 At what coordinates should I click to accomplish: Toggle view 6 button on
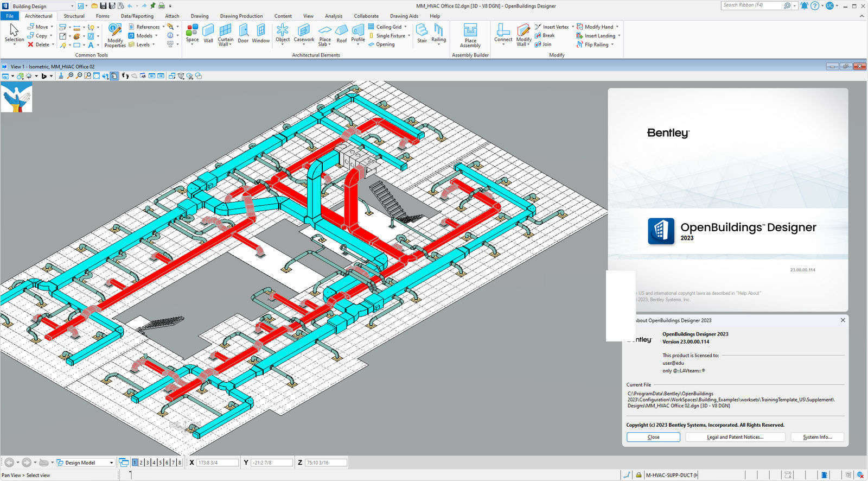[x=167, y=463]
